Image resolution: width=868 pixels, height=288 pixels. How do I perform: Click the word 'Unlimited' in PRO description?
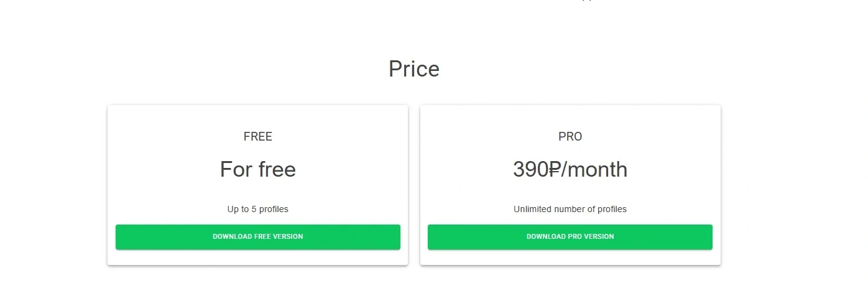(x=532, y=209)
